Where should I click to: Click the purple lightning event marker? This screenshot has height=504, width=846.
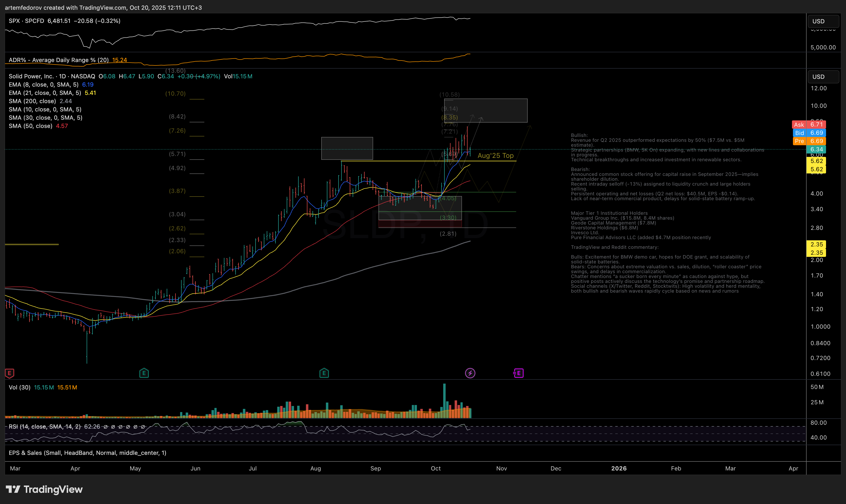click(x=470, y=373)
